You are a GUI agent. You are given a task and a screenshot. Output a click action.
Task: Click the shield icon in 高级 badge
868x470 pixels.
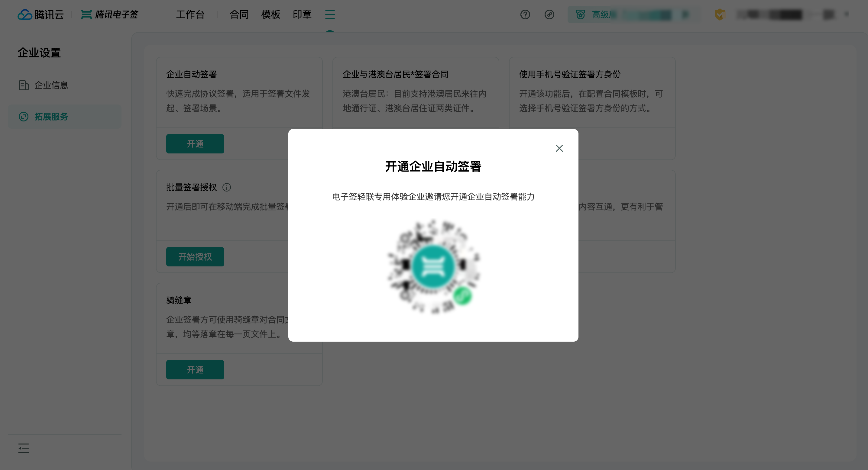click(x=580, y=14)
